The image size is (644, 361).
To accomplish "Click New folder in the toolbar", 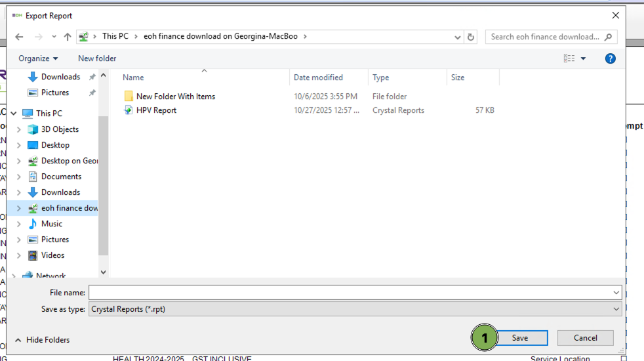I will 97,58.
